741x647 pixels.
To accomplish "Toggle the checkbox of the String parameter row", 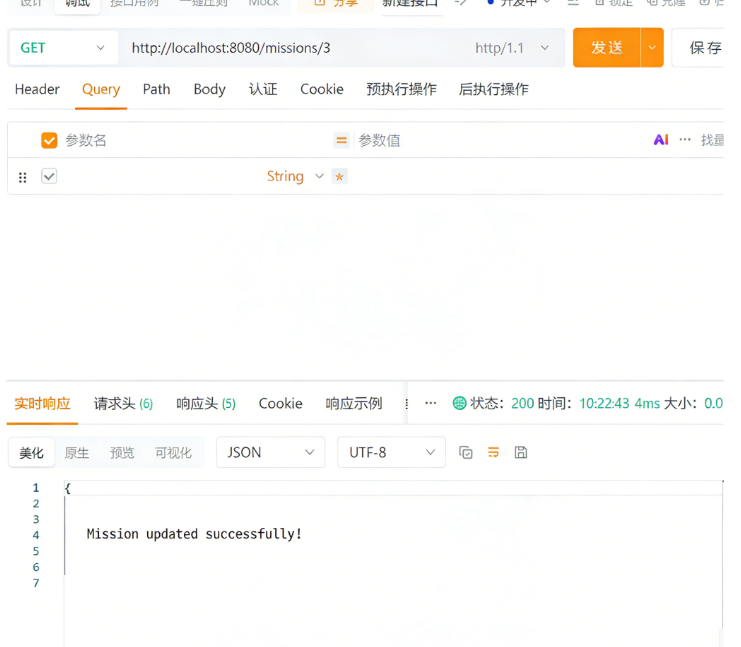I will click(x=49, y=176).
